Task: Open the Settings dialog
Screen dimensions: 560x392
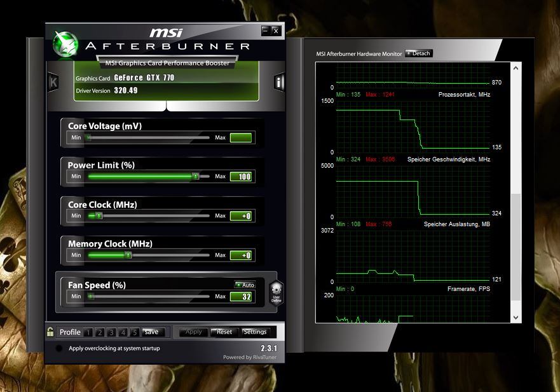Action: 255,332
